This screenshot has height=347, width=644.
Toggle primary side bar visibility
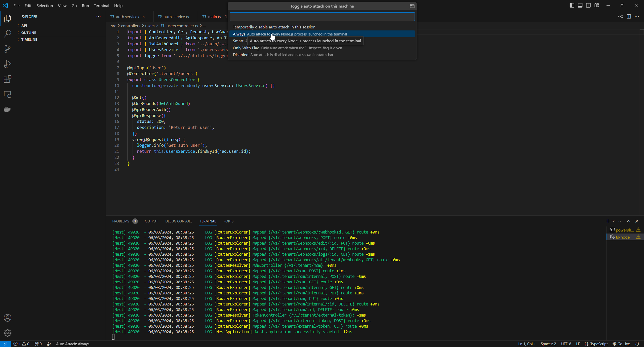(x=572, y=5)
